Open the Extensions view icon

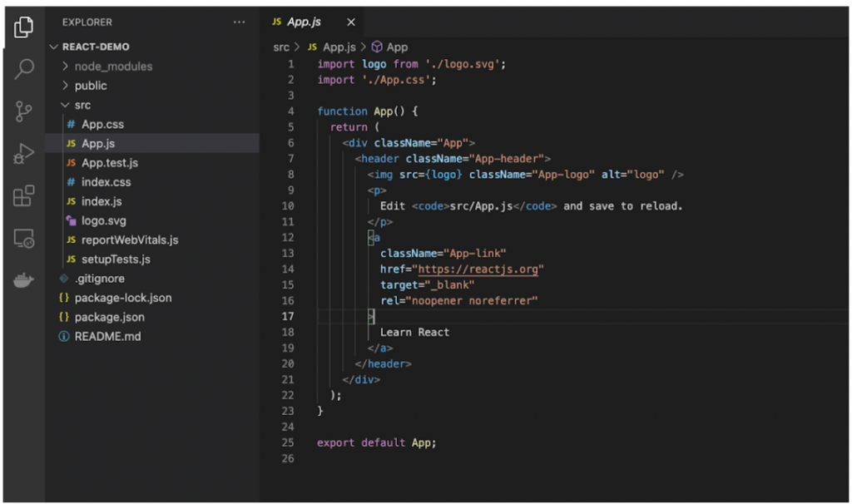point(23,195)
